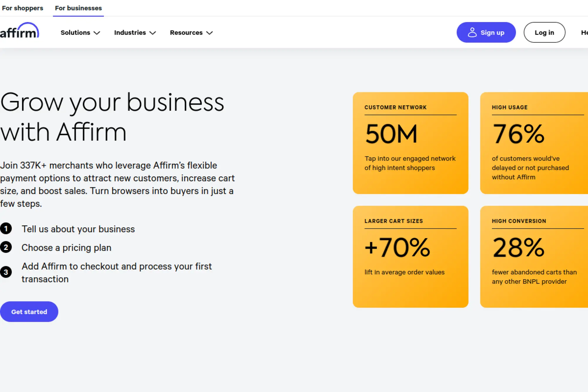Click 'Choose a pricing plan' step text
The image size is (588, 392).
[66, 248]
